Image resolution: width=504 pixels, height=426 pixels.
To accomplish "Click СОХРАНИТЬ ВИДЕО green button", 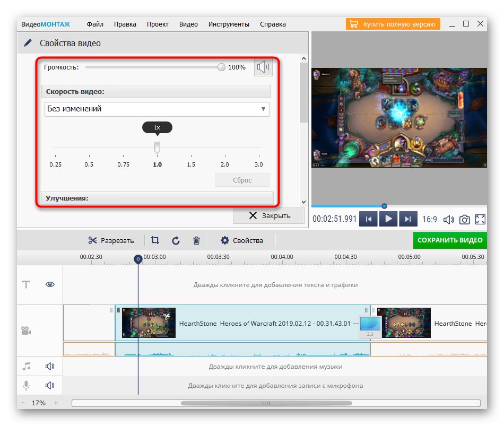I will pos(450,240).
